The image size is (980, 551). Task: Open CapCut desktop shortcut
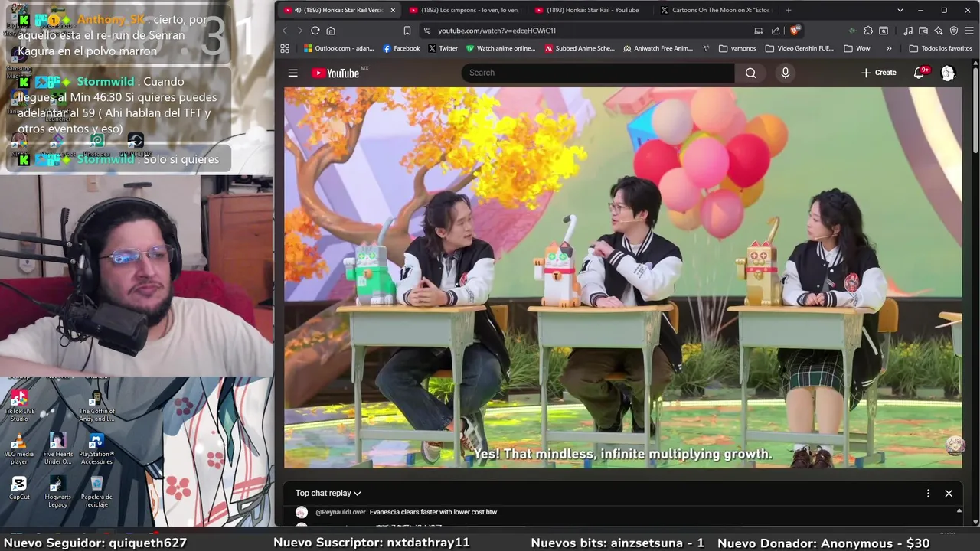tap(19, 487)
